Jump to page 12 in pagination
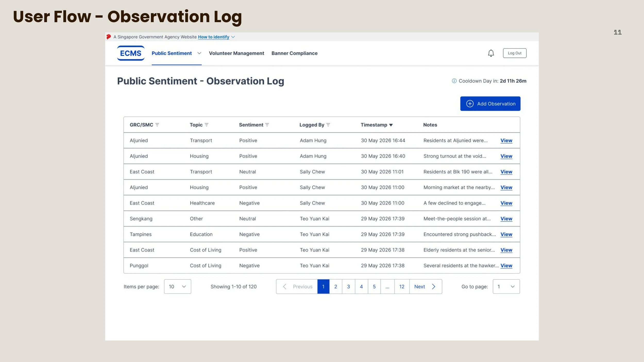Image resolution: width=644 pixels, height=362 pixels. pyautogui.click(x=402, y=286)
